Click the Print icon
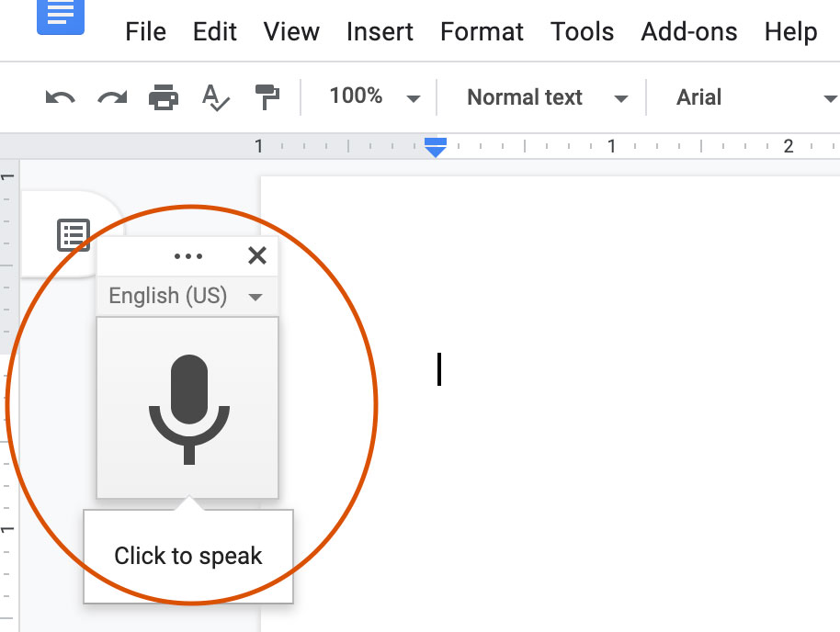Screen dimensions: 840x632 [x=164, y=97]
